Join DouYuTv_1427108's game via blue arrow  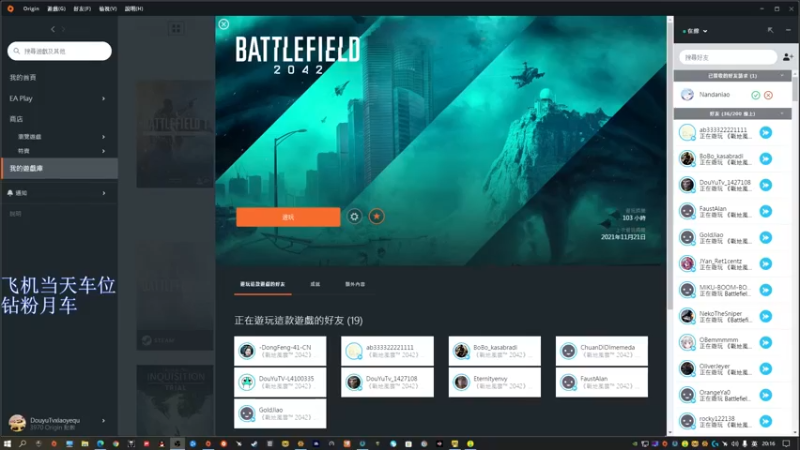pyautogui.click(x=765, y=185)
